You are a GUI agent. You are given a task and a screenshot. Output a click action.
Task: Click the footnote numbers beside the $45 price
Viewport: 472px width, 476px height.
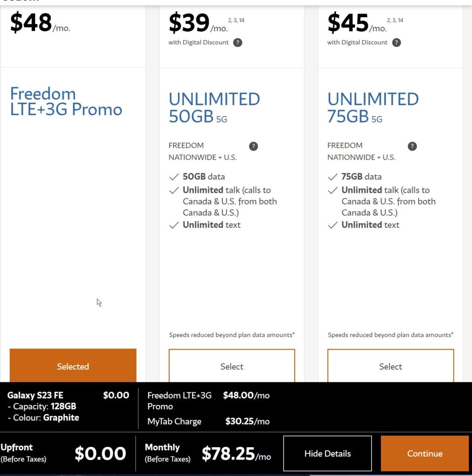tap(395, 20)
